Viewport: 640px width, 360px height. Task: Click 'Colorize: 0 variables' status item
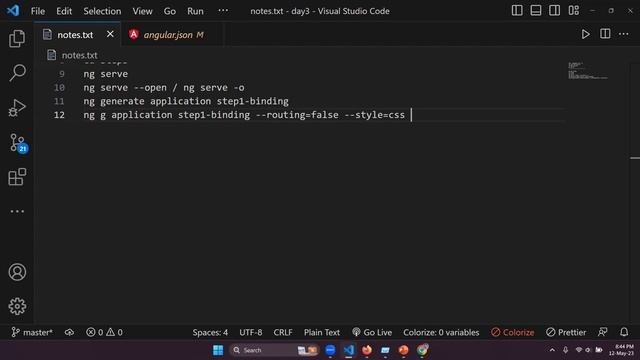(x=441, y=332)
